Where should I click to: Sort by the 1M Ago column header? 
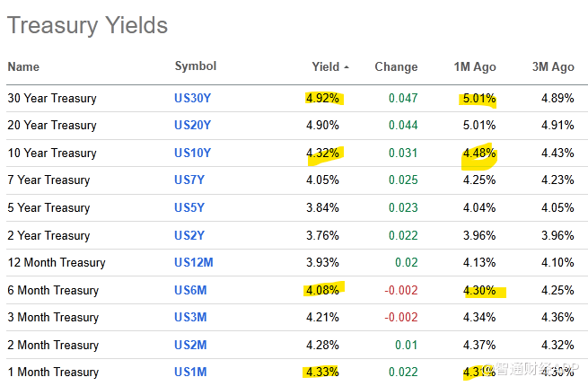click(x=475, y=66)
